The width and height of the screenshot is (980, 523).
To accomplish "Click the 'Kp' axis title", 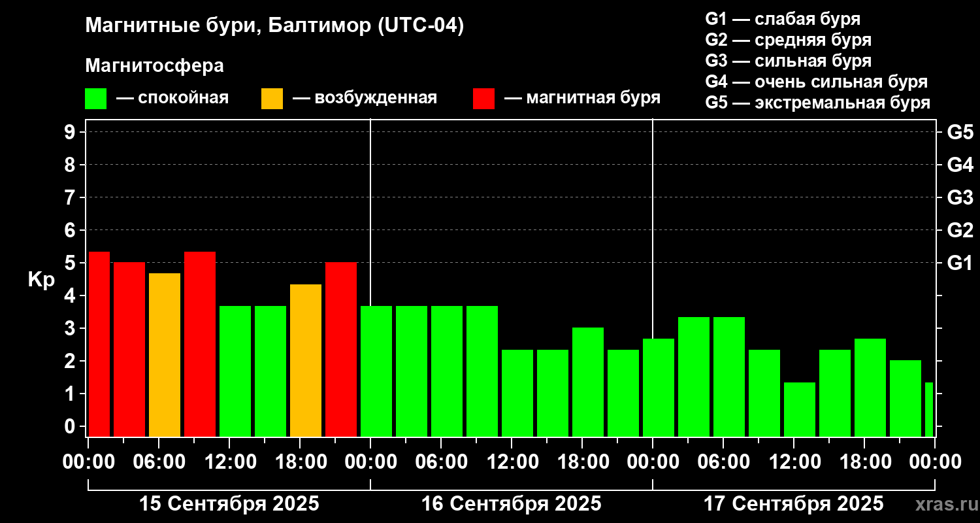I will 41,280.
